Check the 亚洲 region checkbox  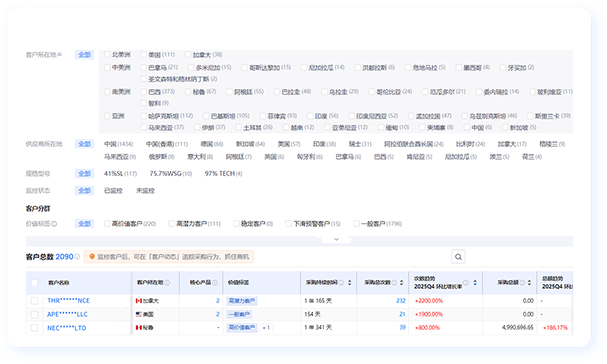(x=107, y=116)
